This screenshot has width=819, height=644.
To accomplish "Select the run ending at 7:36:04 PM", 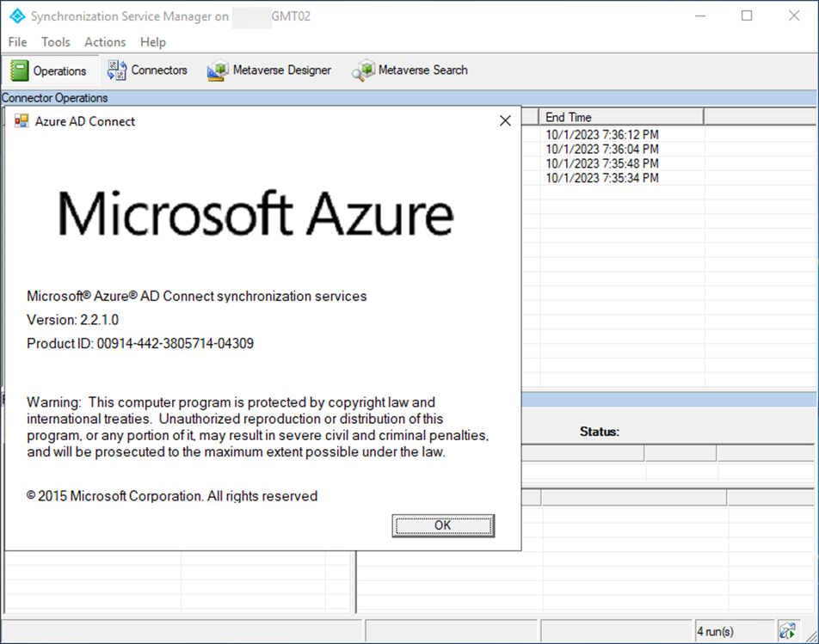I will click(x=601, y=150).
